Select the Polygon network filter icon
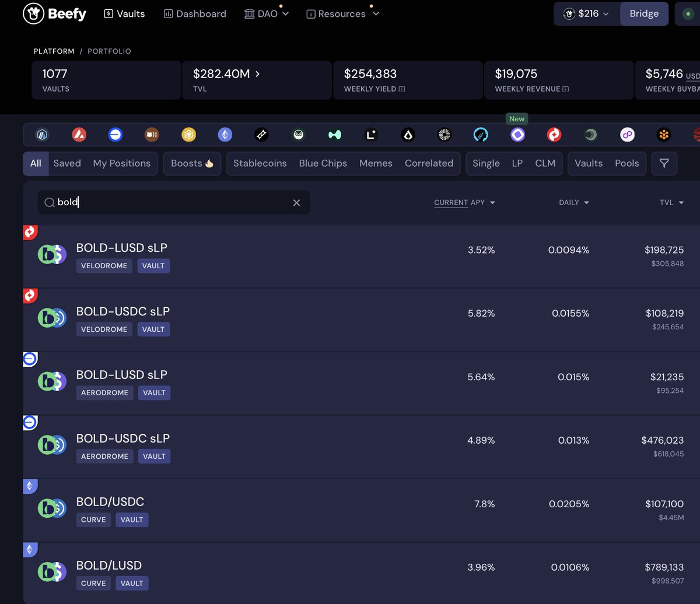The image size is (700, 604). (x=627, y=134)
